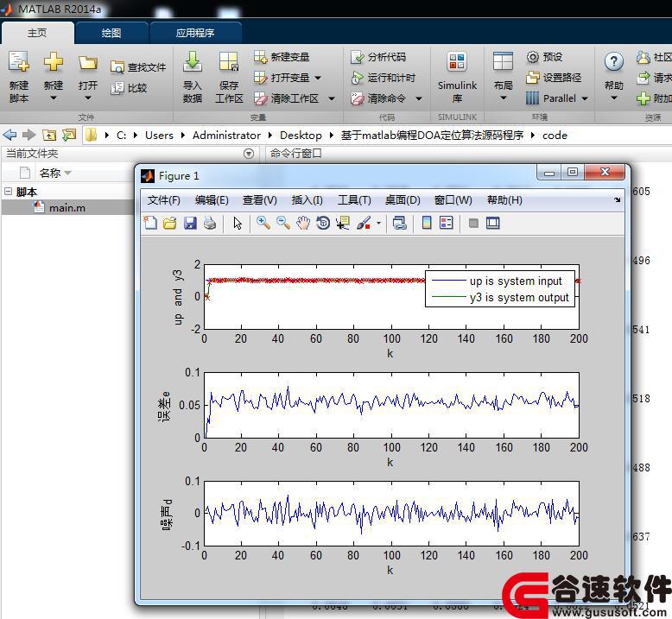Select Pan hand tool
This screenshot has width=672, height=619.
[303, 223]
